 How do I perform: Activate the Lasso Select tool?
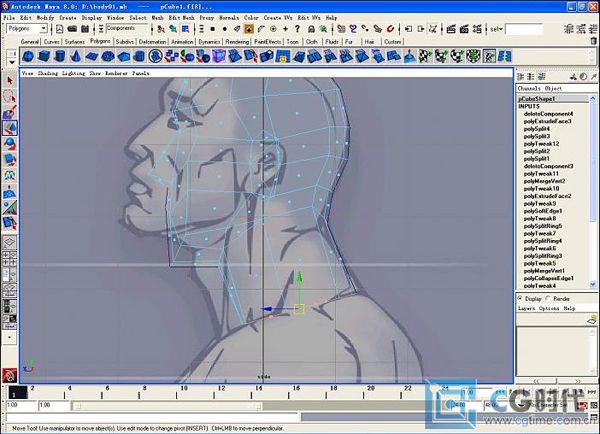point(10,96)
